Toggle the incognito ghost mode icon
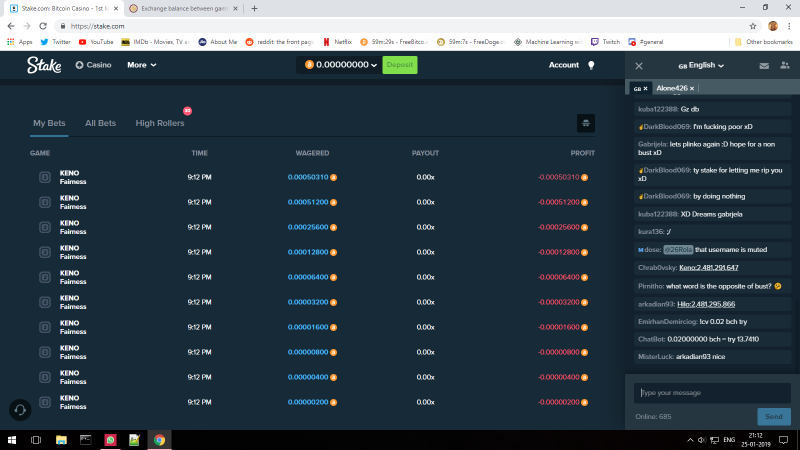 pyautogui.click(x=586, y=123)
